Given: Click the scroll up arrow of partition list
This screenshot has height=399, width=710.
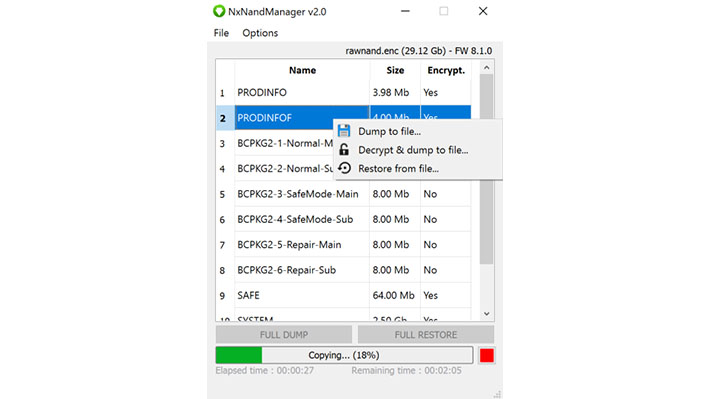Looking at the screenshot, I should tap(487, 67).
